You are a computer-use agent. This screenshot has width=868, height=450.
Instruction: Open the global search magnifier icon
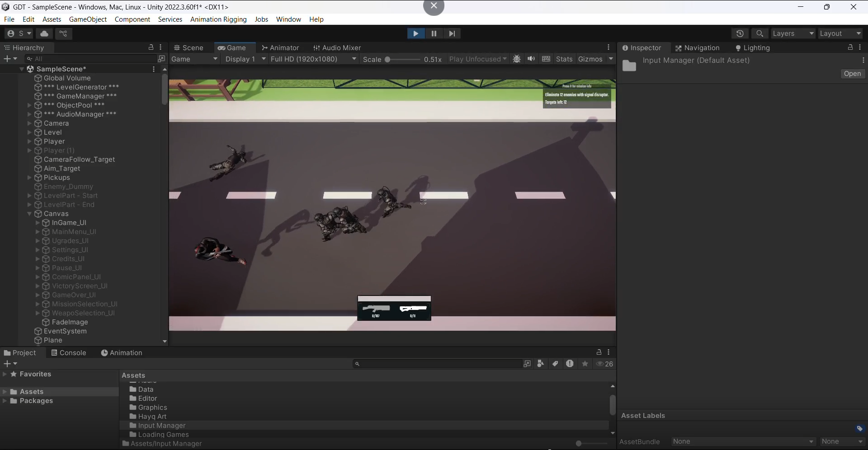(759, 33)
